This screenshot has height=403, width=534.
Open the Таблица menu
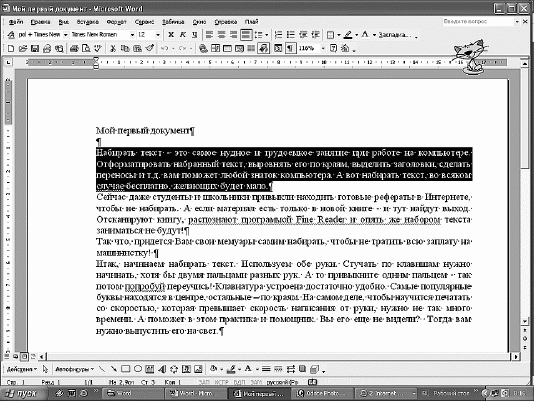point(173,22)
